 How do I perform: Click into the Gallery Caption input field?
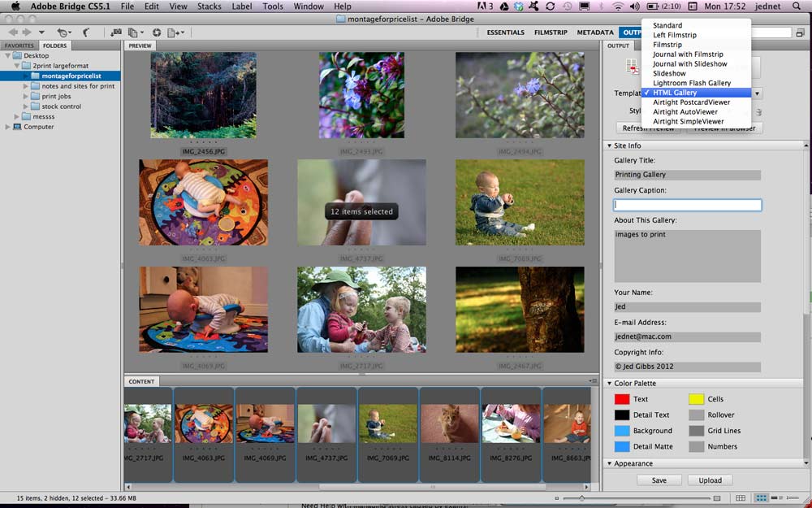click(687, 205)
